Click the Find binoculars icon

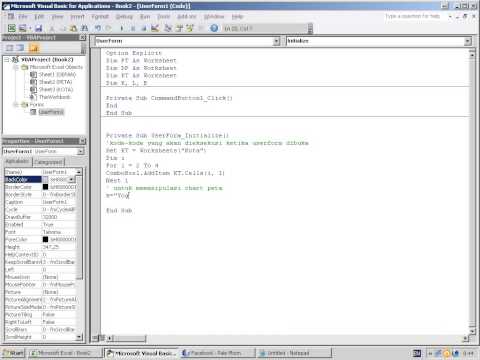point(85,28)
